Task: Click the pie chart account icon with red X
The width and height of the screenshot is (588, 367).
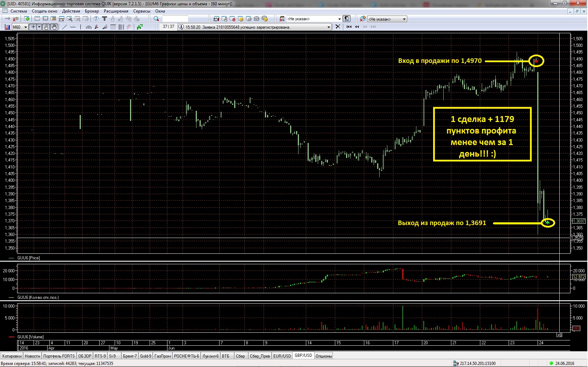Action: click(363, 19)
